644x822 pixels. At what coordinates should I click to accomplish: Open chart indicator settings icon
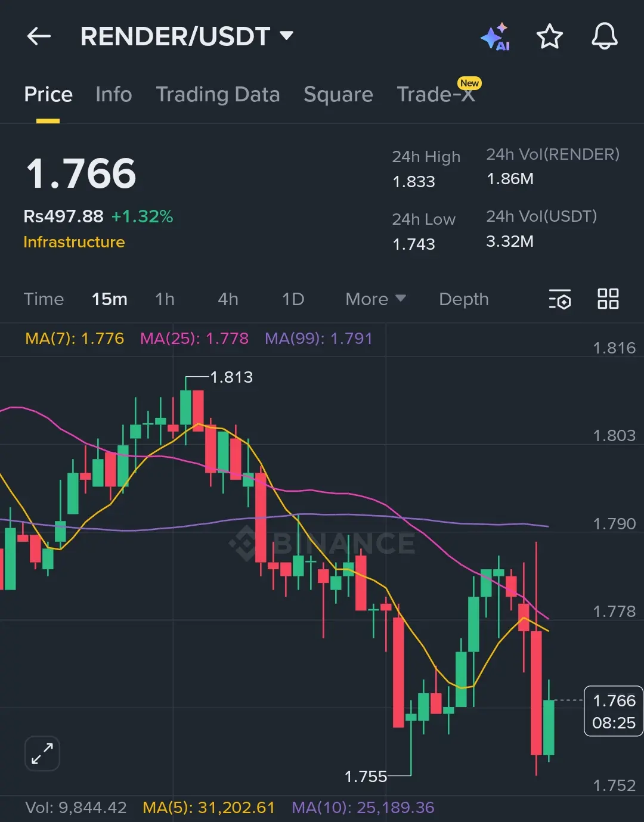560,299
